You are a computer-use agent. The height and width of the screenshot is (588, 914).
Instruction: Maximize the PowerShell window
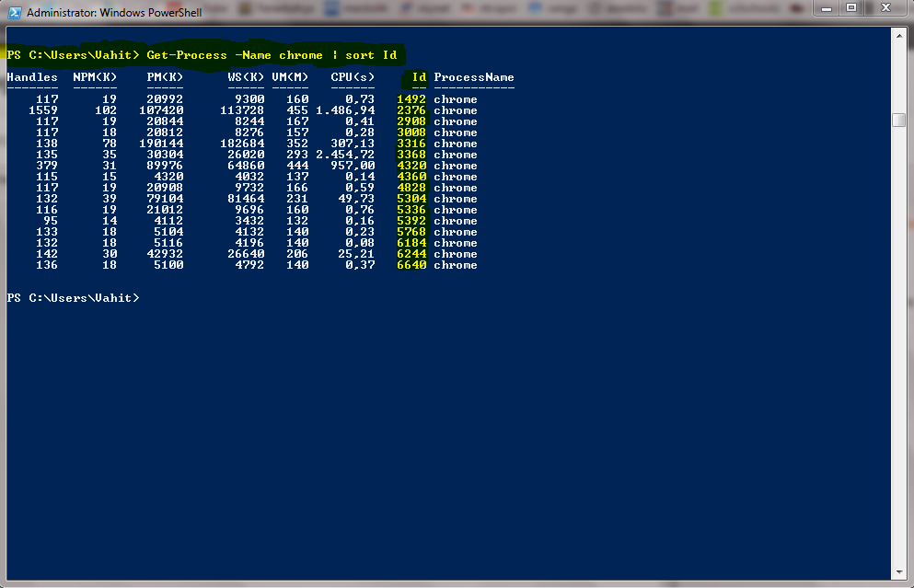[x=851, y=8]
